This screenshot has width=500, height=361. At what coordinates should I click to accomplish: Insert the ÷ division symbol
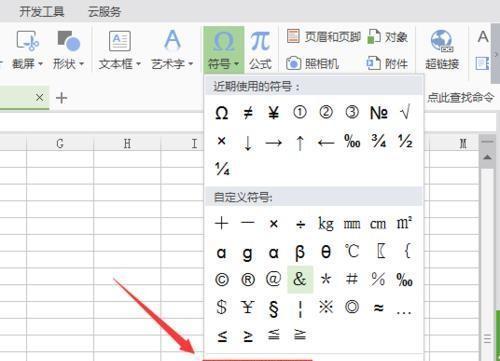coord(300,224)
